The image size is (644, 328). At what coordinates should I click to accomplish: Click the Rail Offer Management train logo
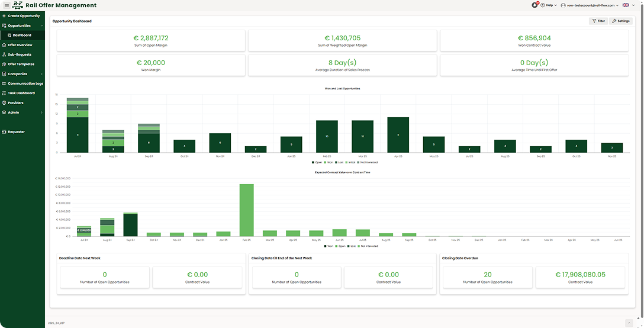18,5
